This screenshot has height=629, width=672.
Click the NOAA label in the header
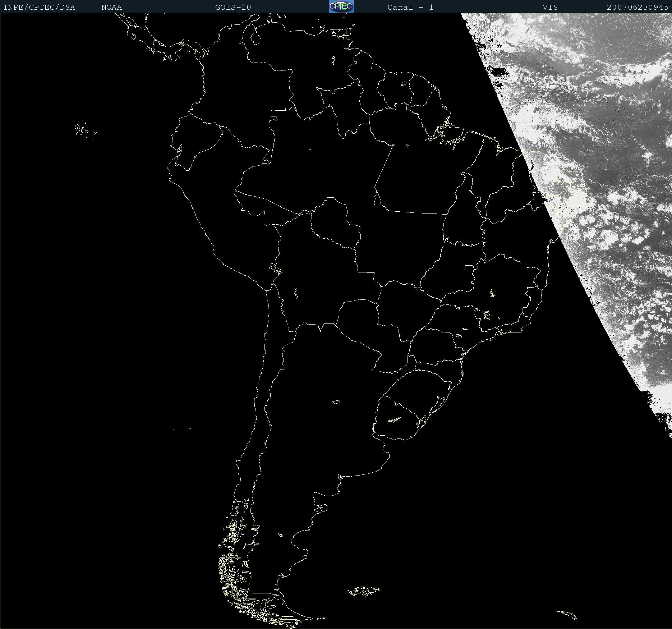(112, 7)
